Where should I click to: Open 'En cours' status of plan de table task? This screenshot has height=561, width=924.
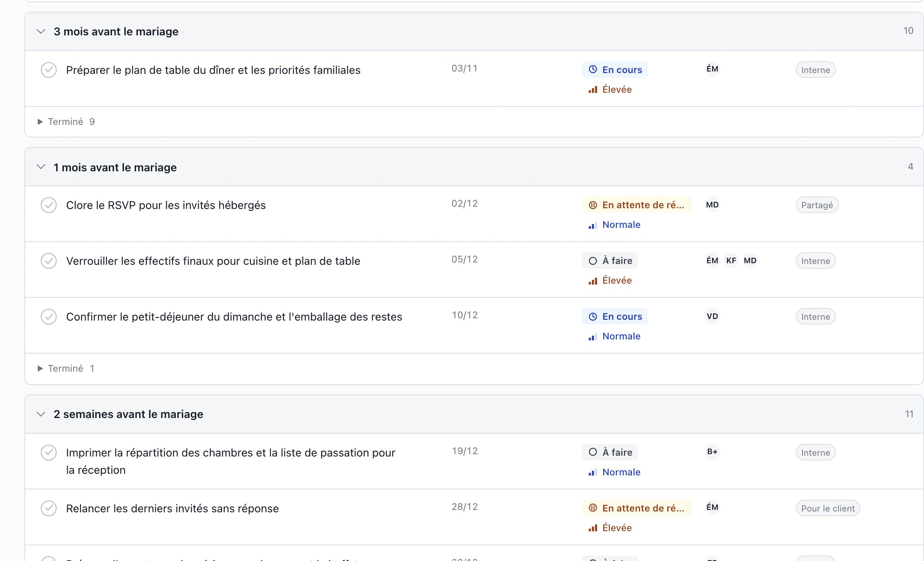(615, 70)
